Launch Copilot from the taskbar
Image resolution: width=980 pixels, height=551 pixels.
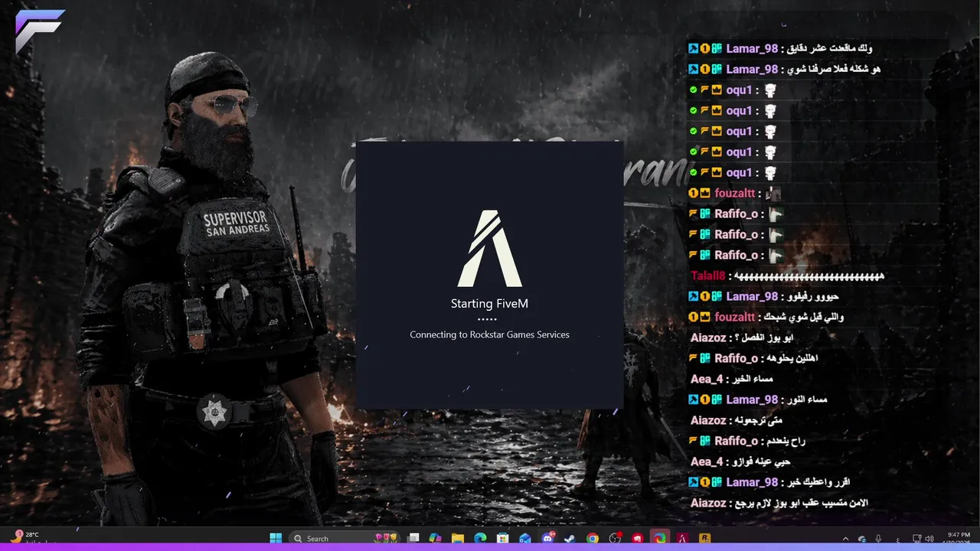tap(436, 538)
